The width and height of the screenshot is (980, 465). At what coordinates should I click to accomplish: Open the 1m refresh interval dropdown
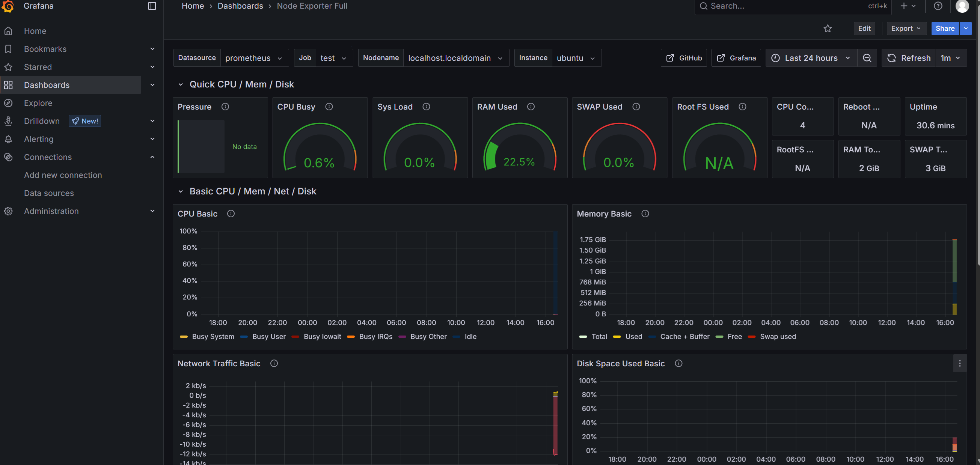(x=950, y=58)
